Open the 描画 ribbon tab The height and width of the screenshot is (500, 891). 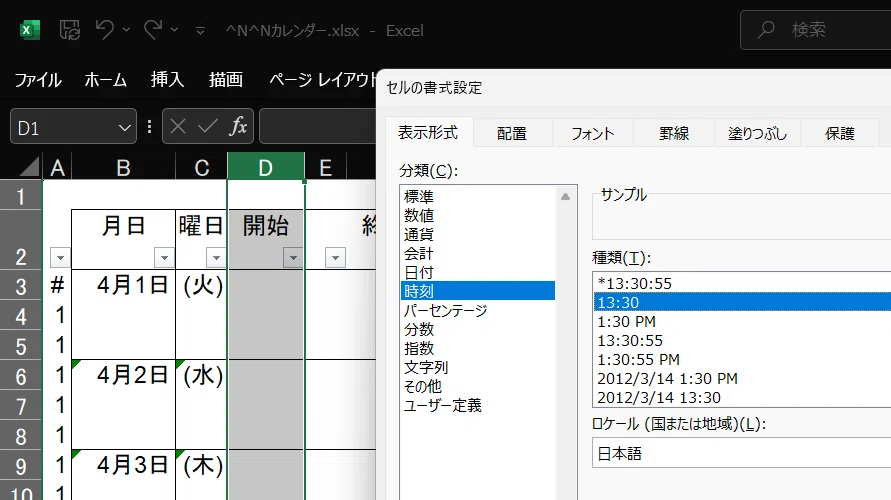[x=226, y=80]
